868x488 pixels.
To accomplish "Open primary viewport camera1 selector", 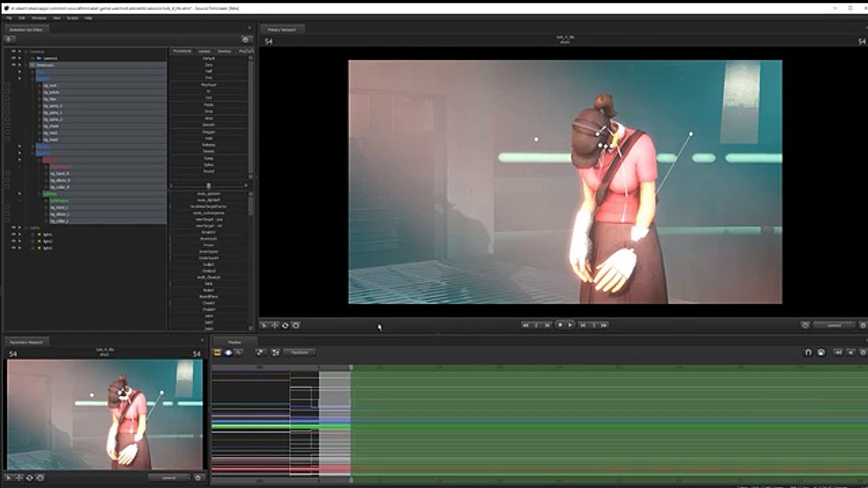I will (x=834, y=325).
